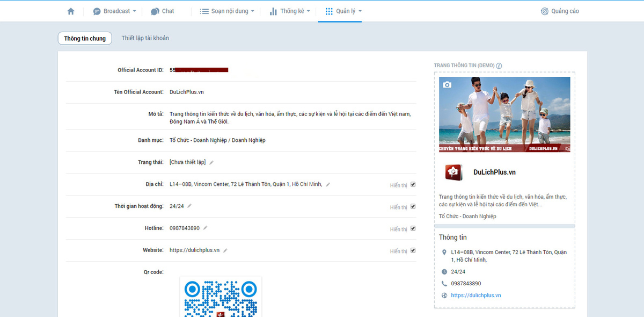This screenshot has height=317, width=644.
Task: Go to the home page icon
Action: (71, 11)
